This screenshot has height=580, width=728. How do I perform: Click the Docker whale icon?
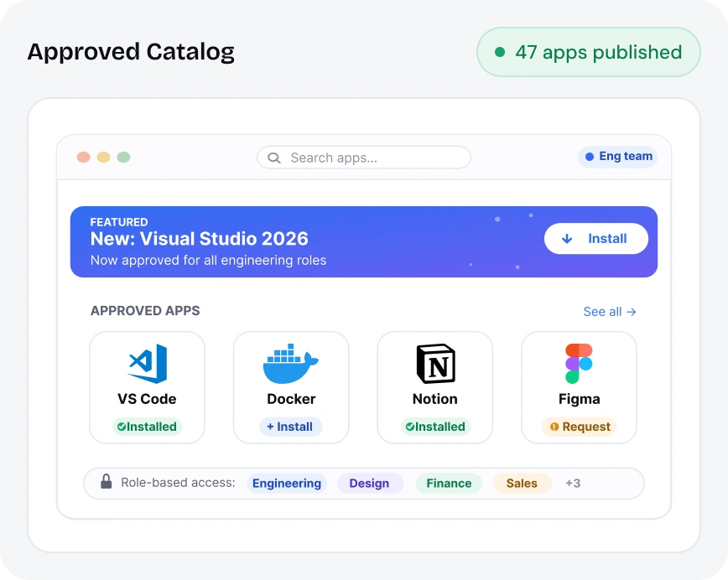(x=291, y=364)
